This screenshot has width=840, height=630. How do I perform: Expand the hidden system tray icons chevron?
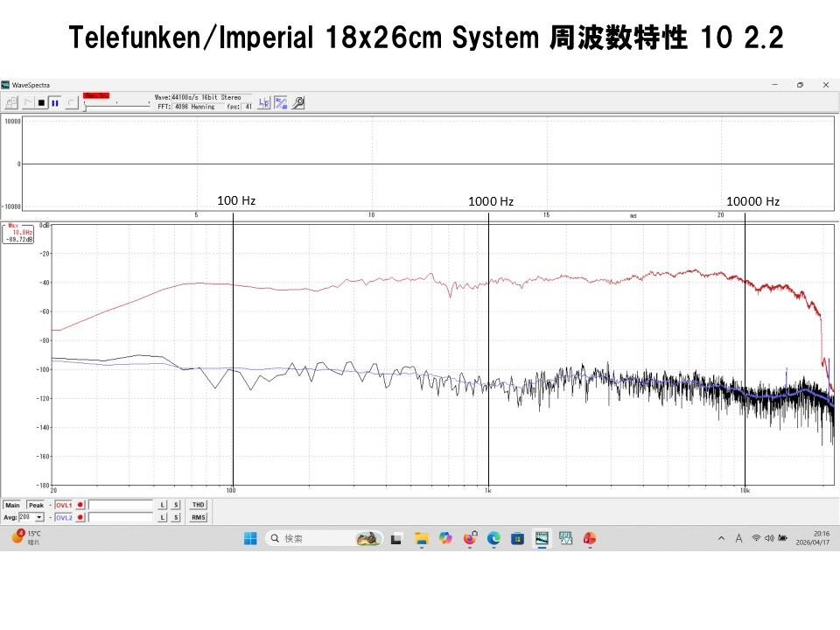click(721, 538)
